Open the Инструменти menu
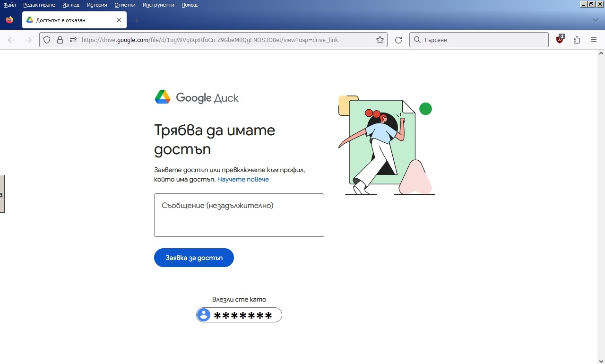 click(x=158, y=5)
